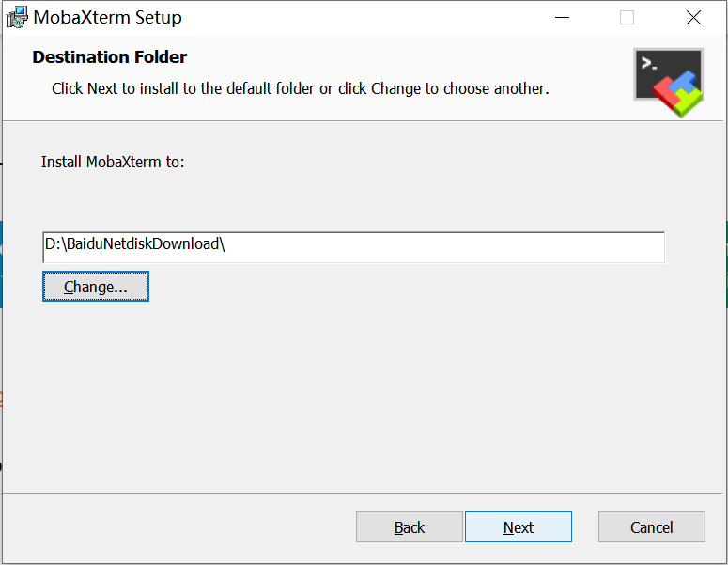Minimize the MobaXterm Setup window
Screen dimensions: 728x565
562,18
